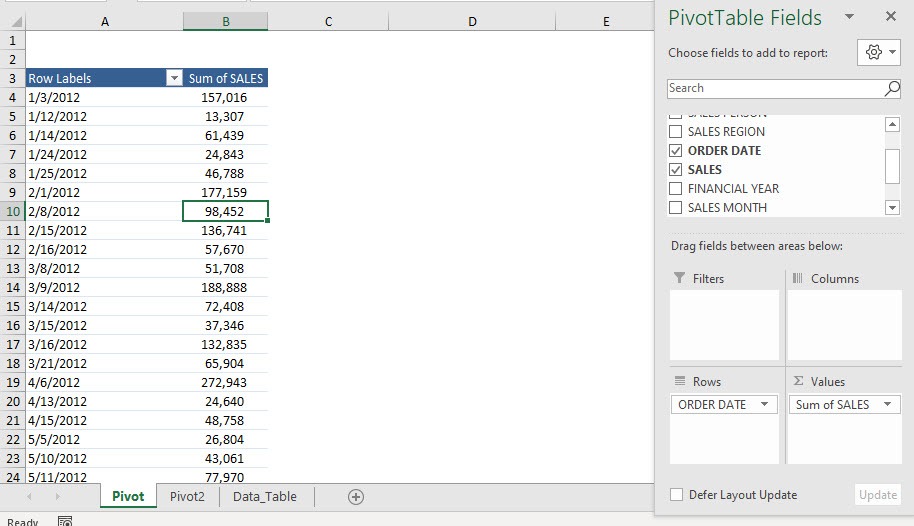Image resolution: width=914 pixels, height=526 pixels.
Task: Select row 10 header
Action: tap(13, 211)
